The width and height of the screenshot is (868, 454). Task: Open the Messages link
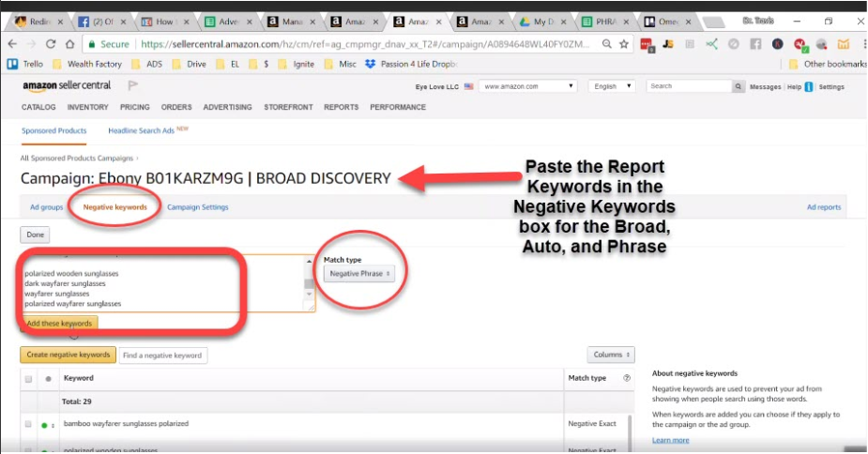click(765, 87)
